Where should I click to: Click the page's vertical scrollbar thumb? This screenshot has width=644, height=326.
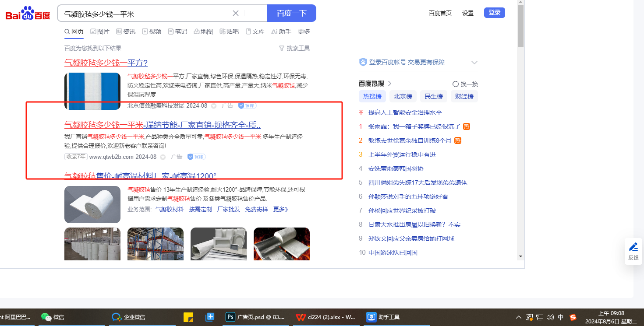(520, 26)
